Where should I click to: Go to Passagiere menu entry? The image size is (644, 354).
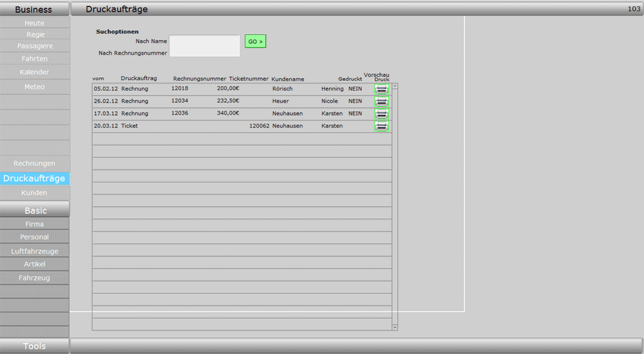click(35, 46)
